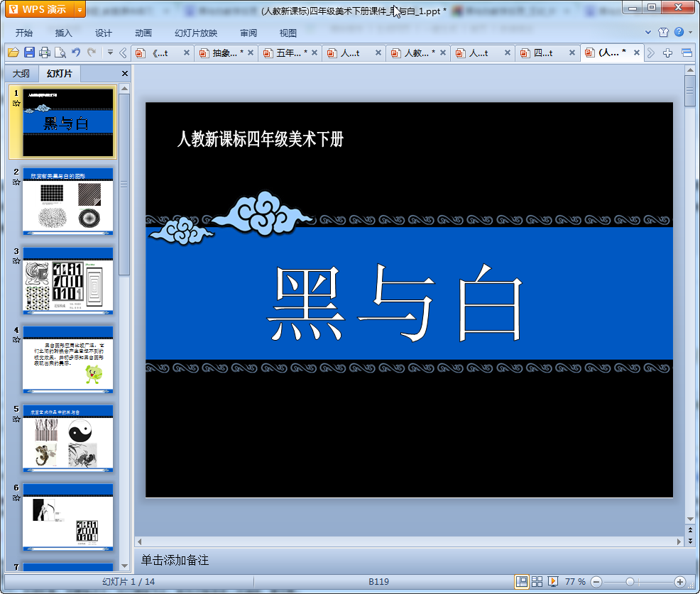Select slide 6 thumbnail

pos(68,517)
